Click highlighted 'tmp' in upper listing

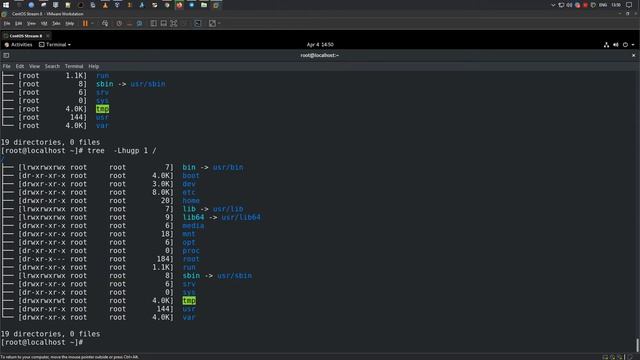tap(102, 109)
